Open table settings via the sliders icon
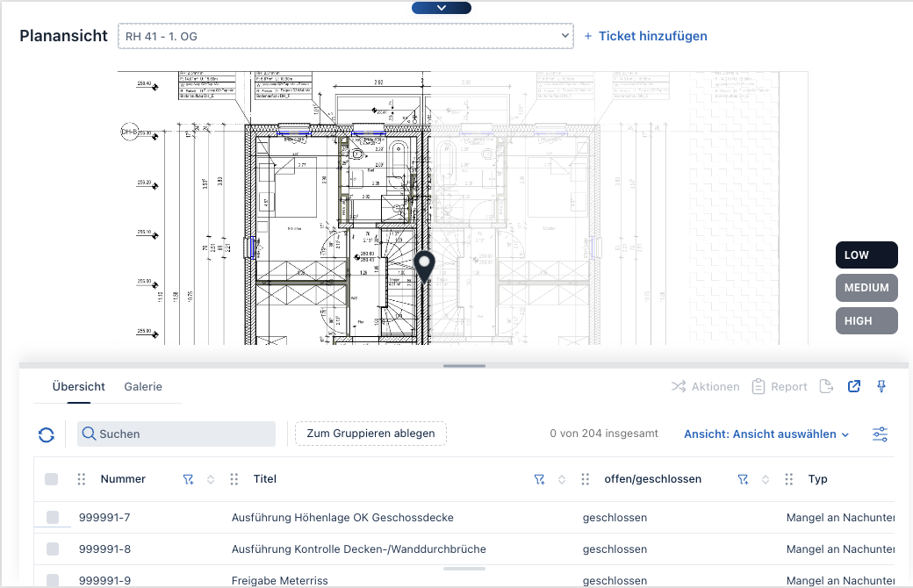 880,434
